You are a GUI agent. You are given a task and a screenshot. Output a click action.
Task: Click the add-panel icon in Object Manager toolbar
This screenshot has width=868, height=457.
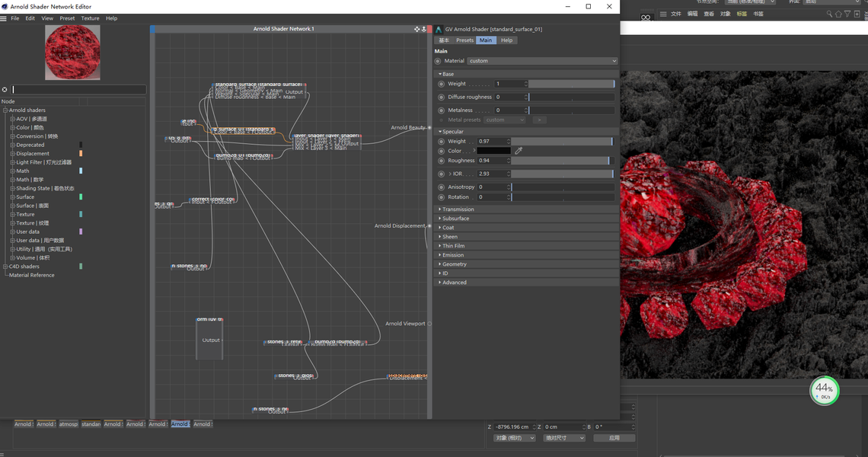click(x=857, y=14)
